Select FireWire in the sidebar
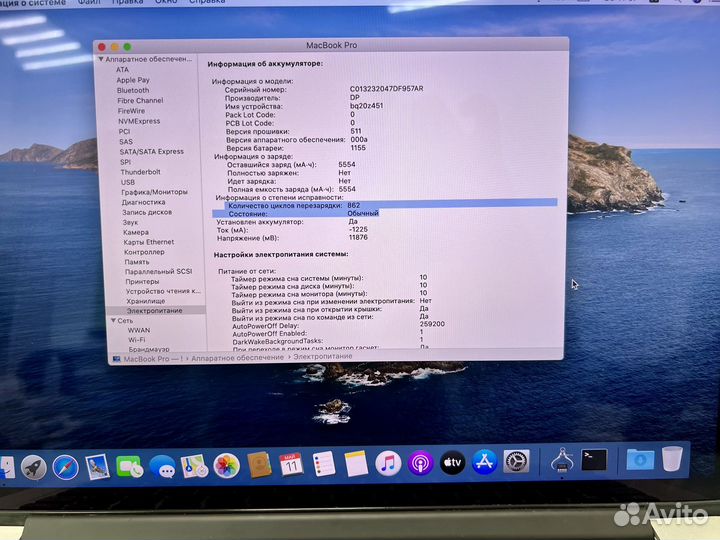The width and height of the screenshot is (720, 540). click(131, 111)
